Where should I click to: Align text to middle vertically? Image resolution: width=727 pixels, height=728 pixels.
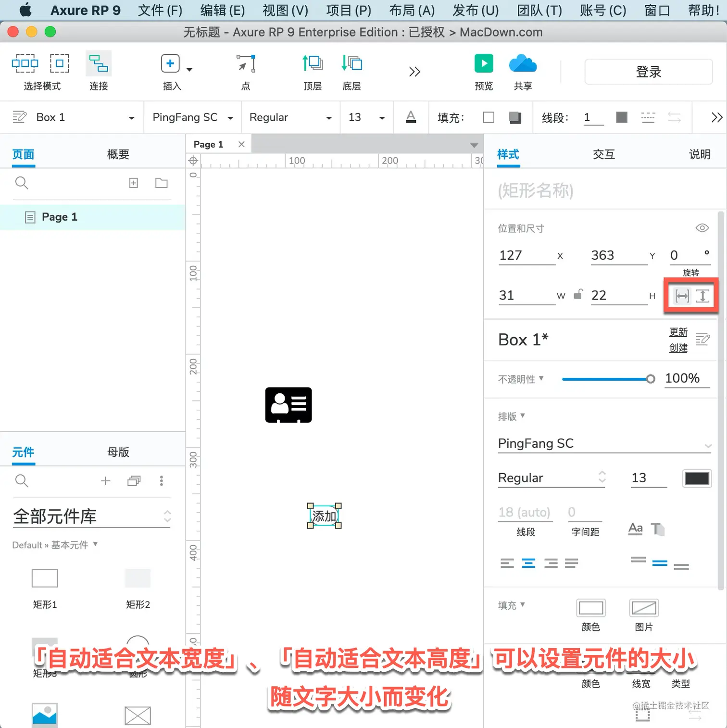[x=660, y=563]
